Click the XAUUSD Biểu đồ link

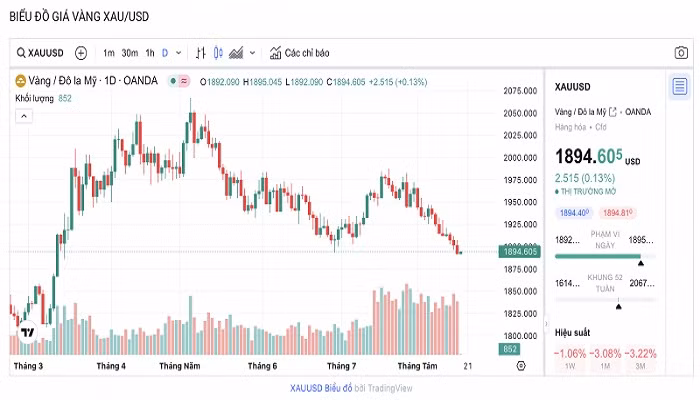316,389
